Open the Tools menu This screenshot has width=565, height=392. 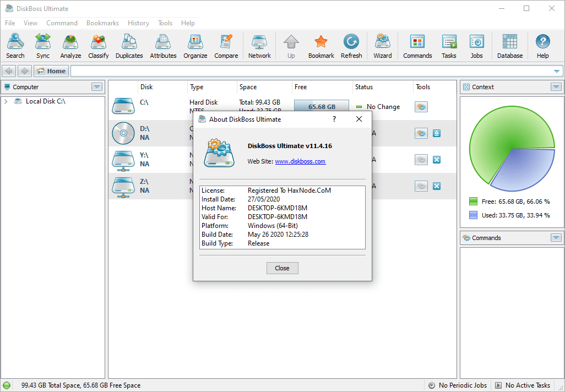point(165,23)
